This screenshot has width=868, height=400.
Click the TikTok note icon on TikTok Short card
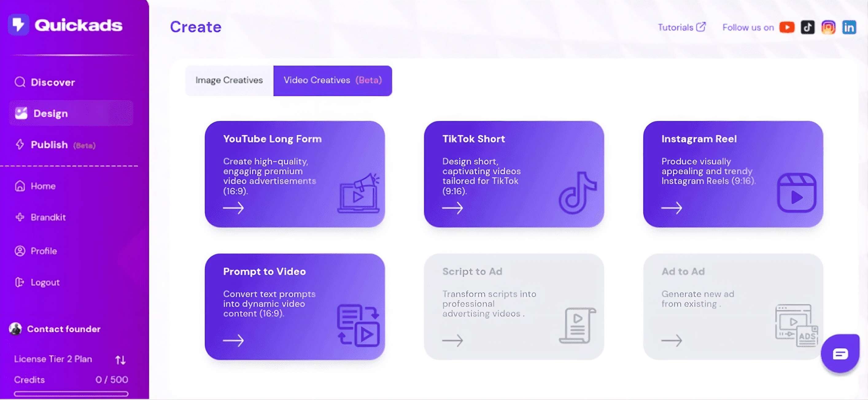click(x=578, y=193)
